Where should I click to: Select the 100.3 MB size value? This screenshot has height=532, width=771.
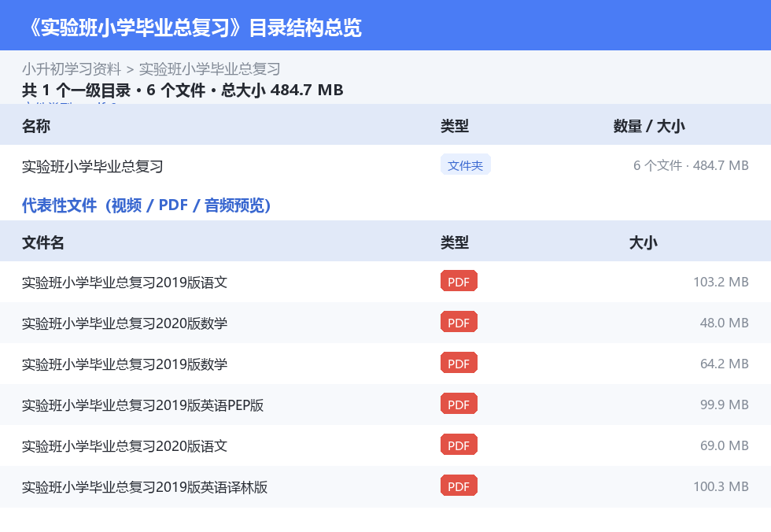point(721,487)
